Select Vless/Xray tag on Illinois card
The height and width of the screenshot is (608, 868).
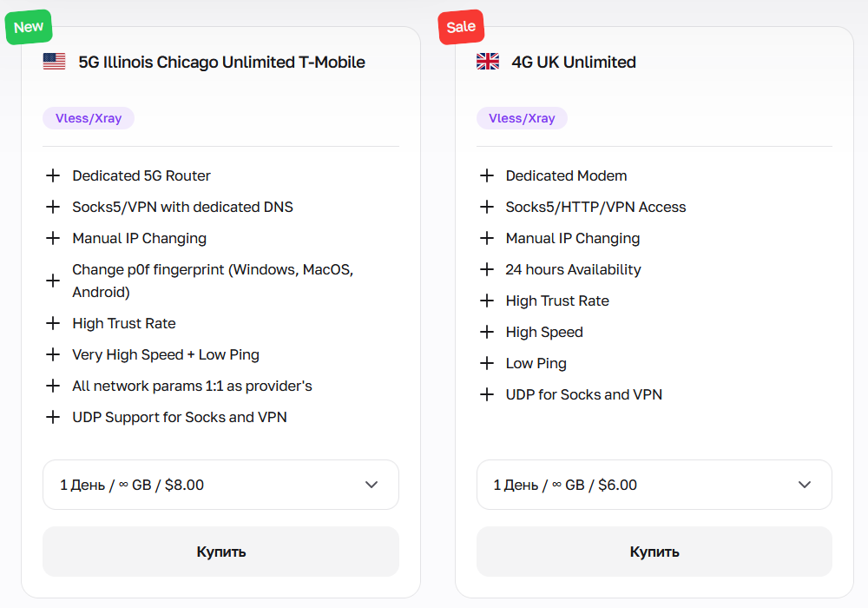tap(89, 118)
